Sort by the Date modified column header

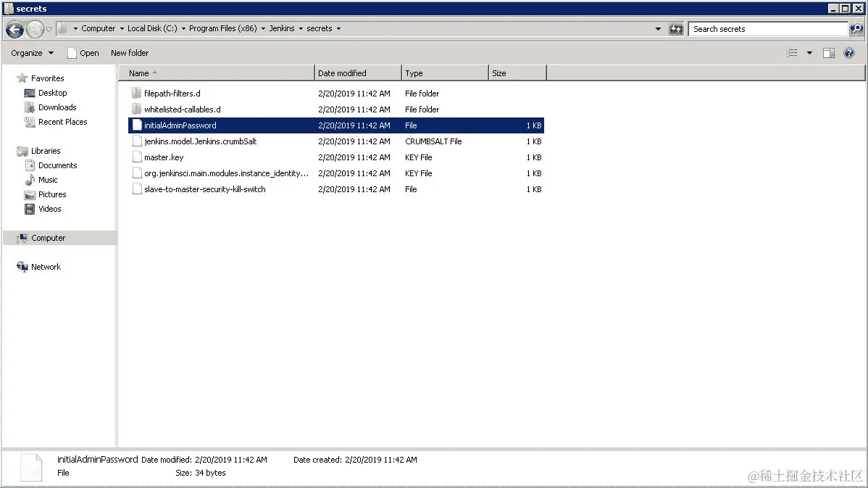point(358,73)
